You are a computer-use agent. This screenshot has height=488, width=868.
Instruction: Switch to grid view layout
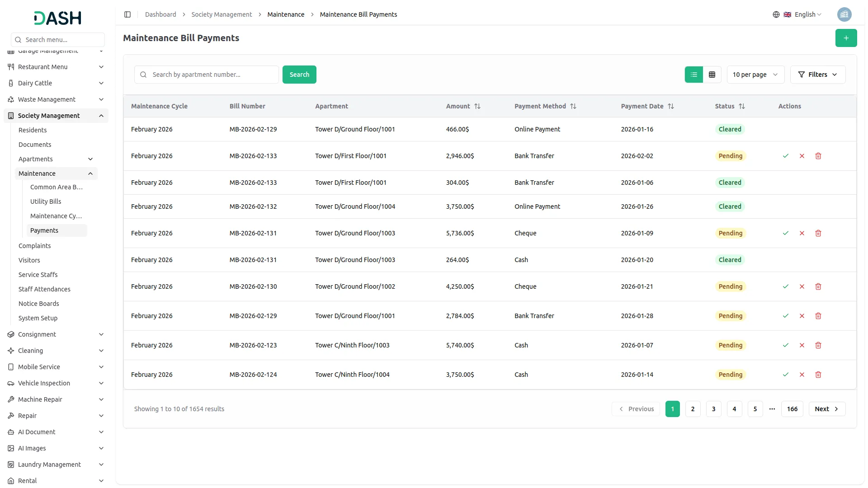pos(712,75)
